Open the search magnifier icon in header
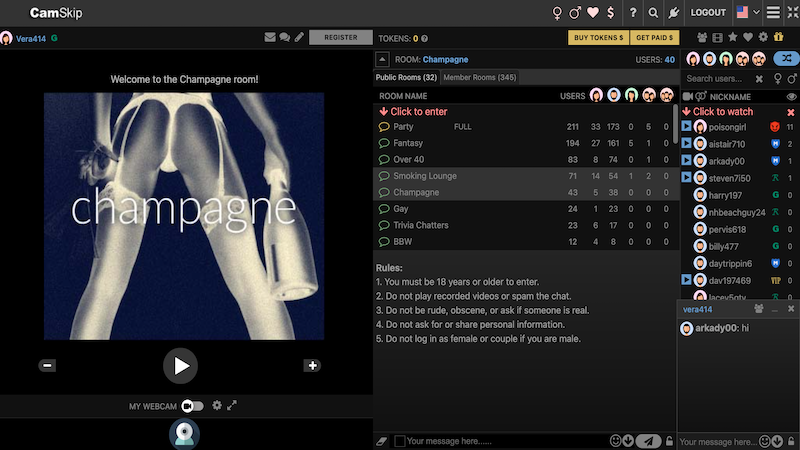Screen dimensions: 800x450 [x=653, y=13]
